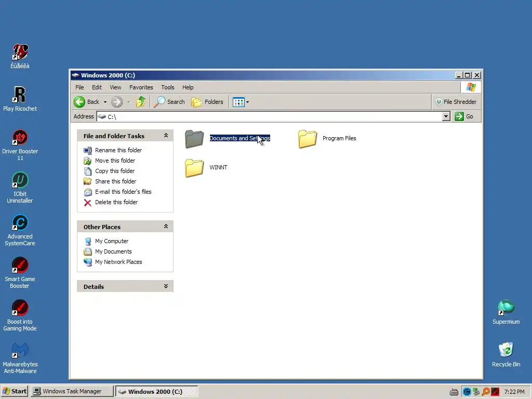Select the Smart Game Booster desktop shortcut
This screenshot has width=532, height=399.
(x=20, y=273)
